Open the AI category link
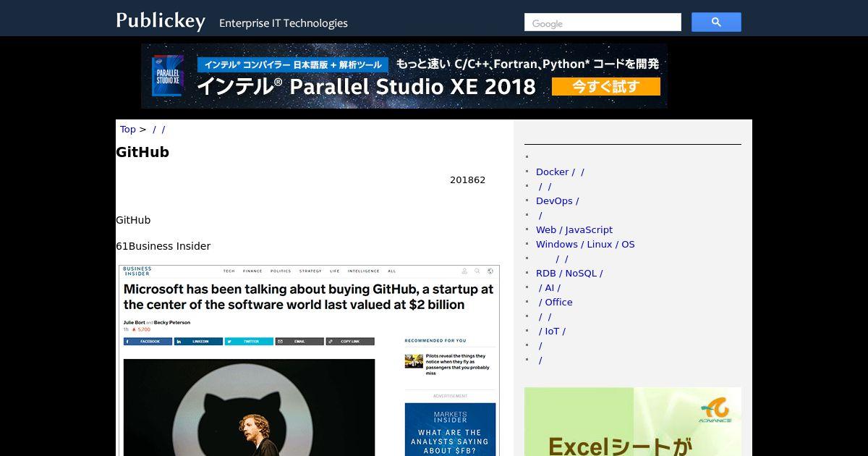Viewport: 868px width, 456px height. click(549, 288)
